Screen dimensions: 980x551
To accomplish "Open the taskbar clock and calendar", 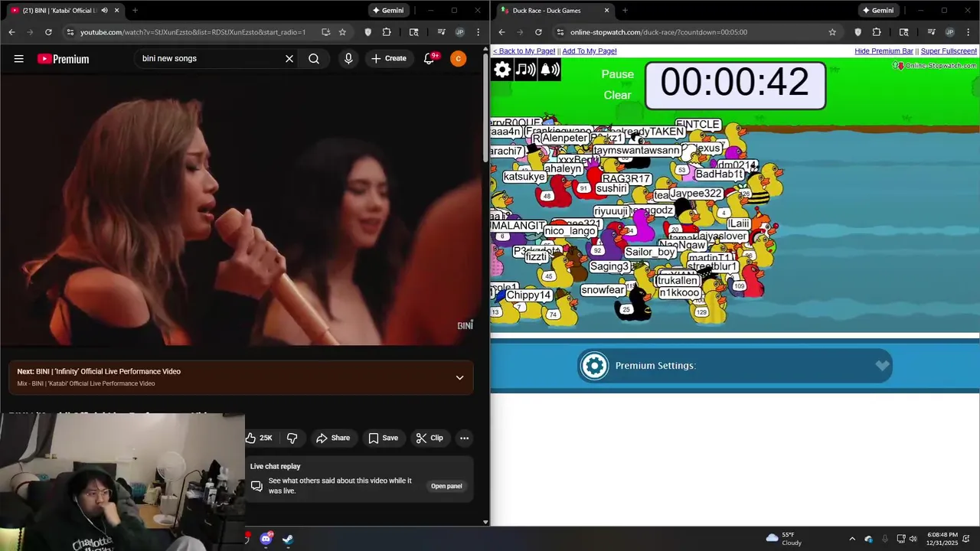I will [942, 539].
